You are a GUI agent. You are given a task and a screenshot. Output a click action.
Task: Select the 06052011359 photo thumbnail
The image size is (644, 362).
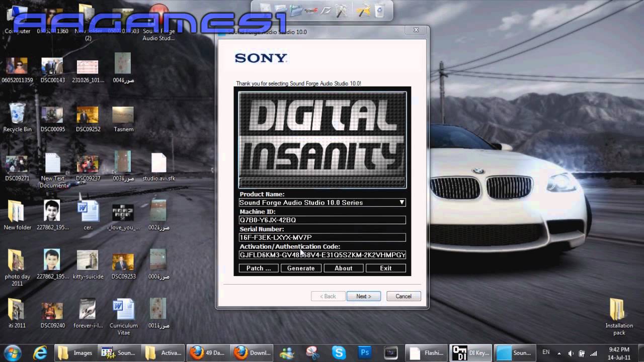(17, 69)
